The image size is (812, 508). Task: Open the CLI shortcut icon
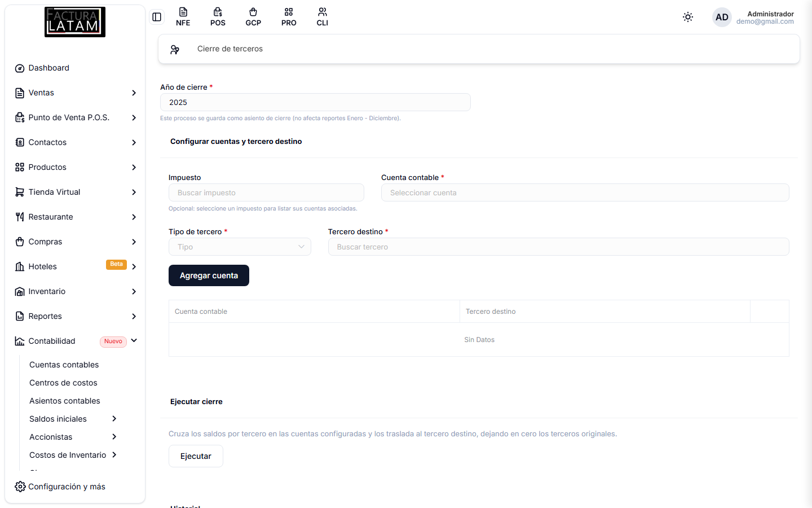coord(323,17)
